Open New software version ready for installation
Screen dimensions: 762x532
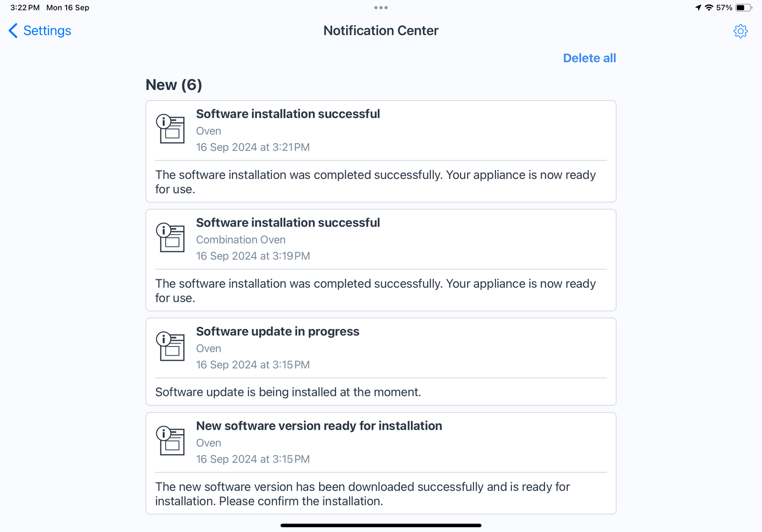(319, 426)
